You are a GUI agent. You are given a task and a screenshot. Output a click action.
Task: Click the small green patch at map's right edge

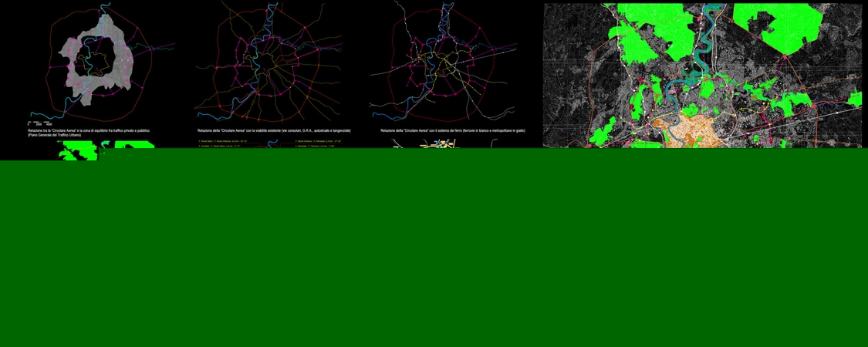[855, 99]
